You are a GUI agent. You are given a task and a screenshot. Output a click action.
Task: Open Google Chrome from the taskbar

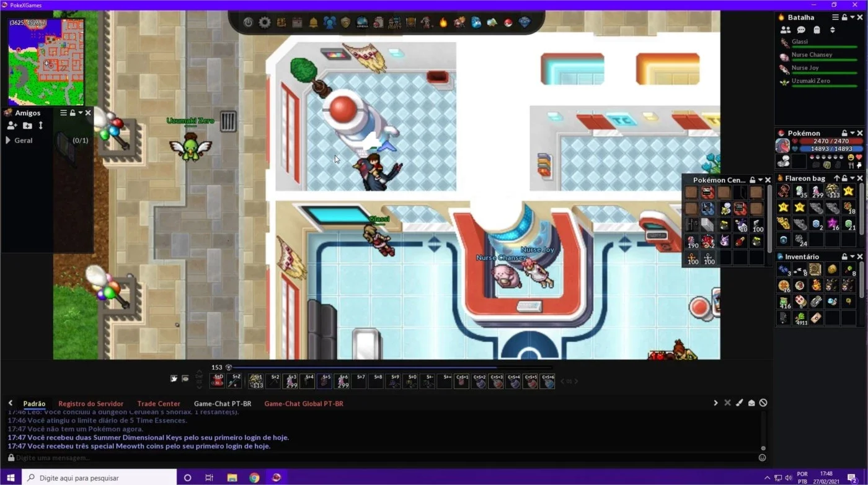click(254, 478)
